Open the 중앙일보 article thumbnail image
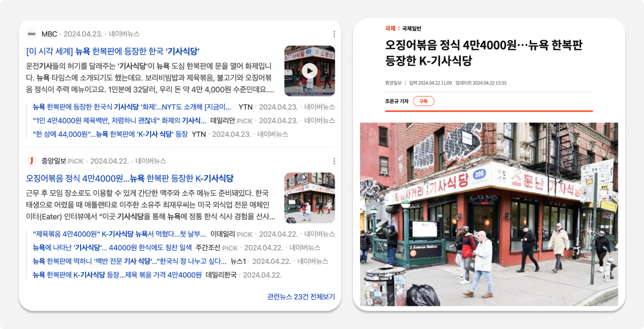The image size is (644, 329). point(310,198)
